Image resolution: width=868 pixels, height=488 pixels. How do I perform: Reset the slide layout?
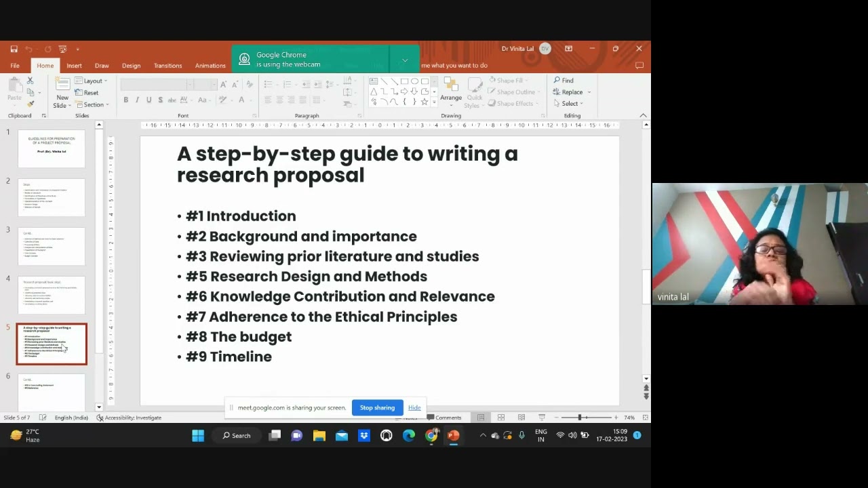tap(87, 92)
